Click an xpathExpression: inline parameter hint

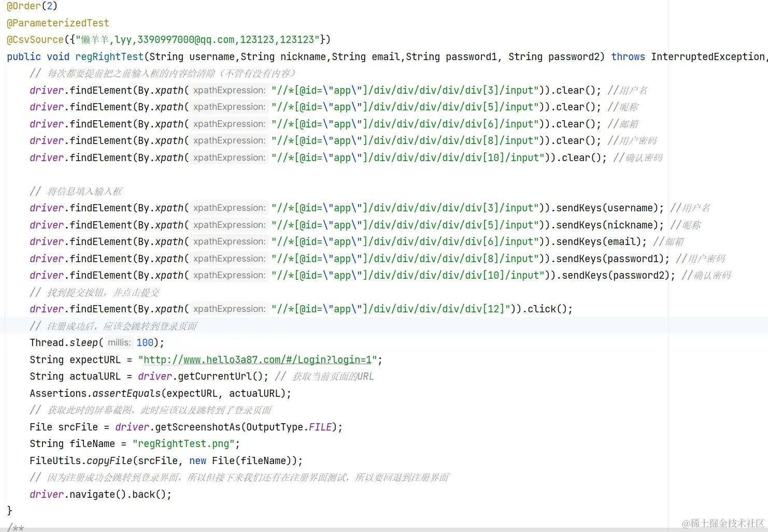click(x=229, y=90)
